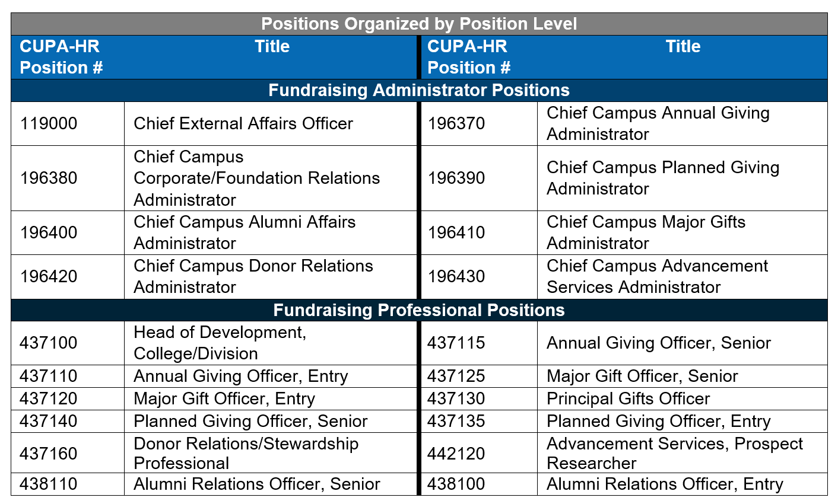
Task: Select 'Alumni Relations Officer, Entry' cell
Action: coord(665,484)
